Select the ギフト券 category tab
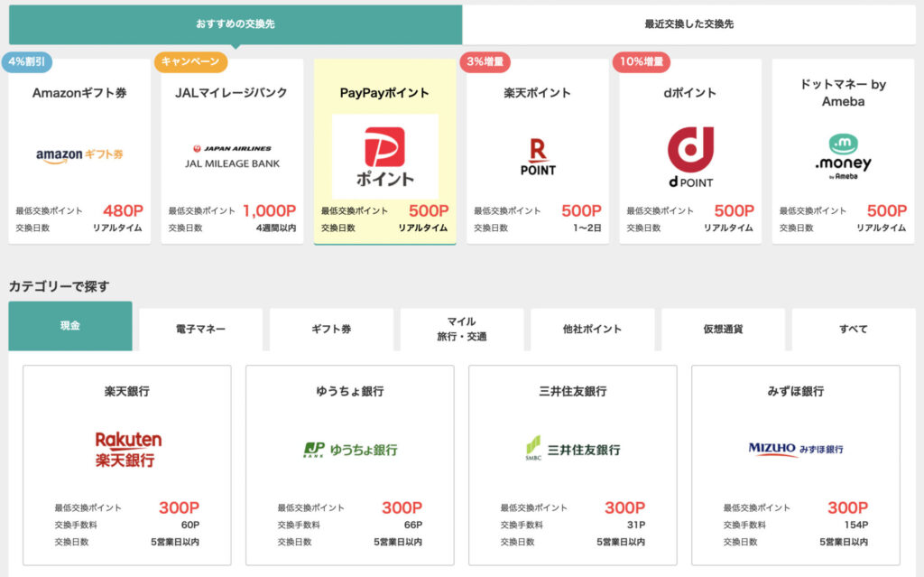Screen dimensions: 924x577 pyautogui.click(x=331, y=330)
